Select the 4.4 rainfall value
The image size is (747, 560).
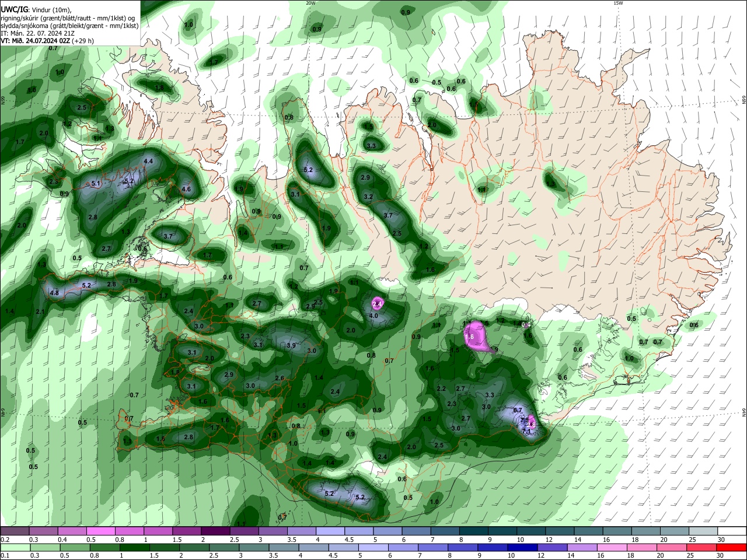[148, 161]
